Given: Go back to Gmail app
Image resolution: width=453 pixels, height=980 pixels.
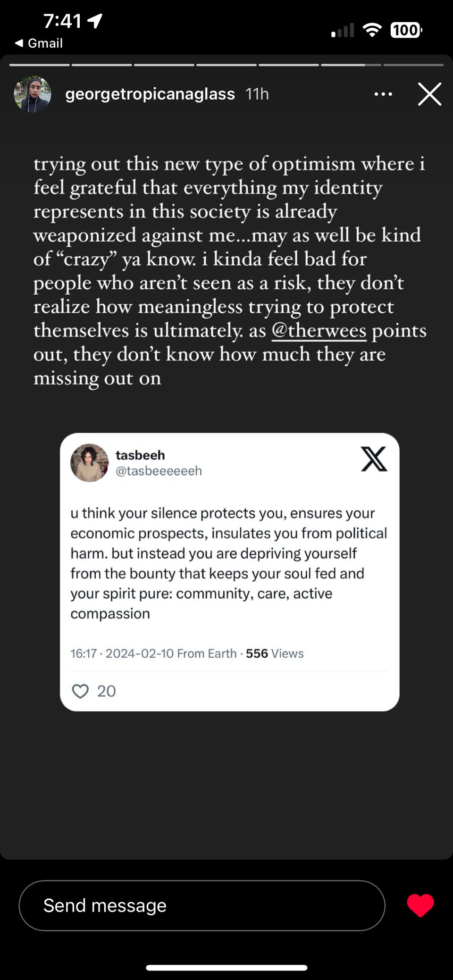Looking at the screenshot, I should [x=39, y=43].
